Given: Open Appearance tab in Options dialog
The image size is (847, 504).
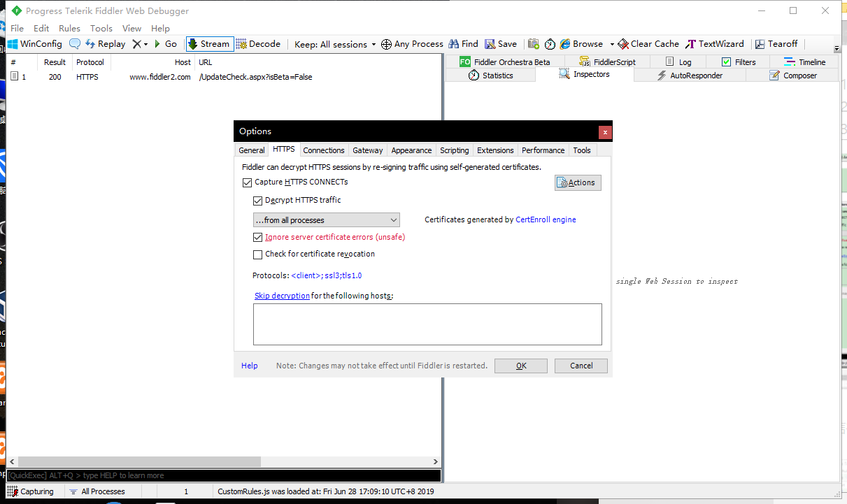Looking at the screenshot, I should click(411, 150).
